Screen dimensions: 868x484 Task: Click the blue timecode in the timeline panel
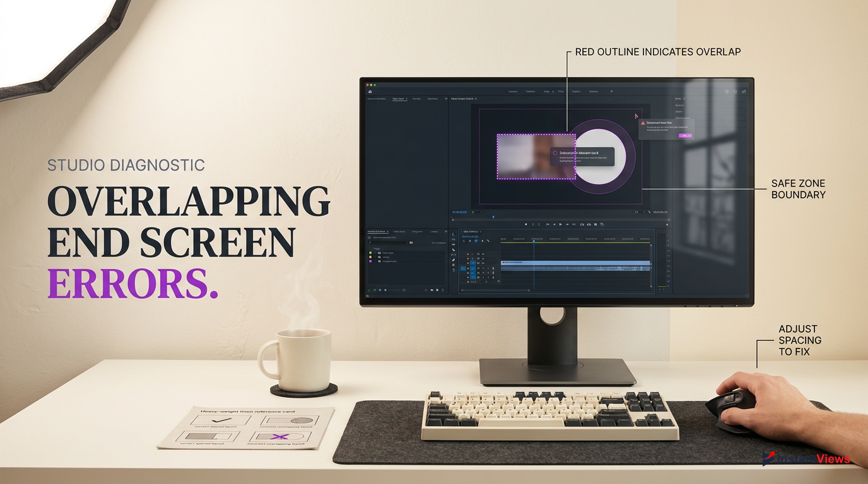tap(470, 236)
